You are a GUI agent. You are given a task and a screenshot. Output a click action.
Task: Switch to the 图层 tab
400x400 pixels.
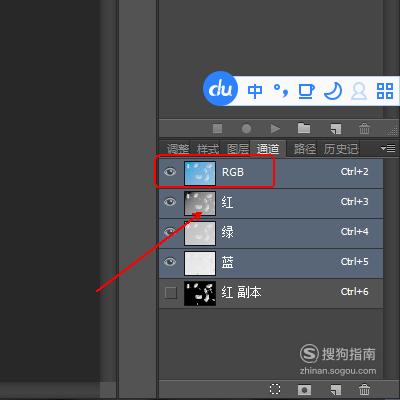(x=238, y=149)
